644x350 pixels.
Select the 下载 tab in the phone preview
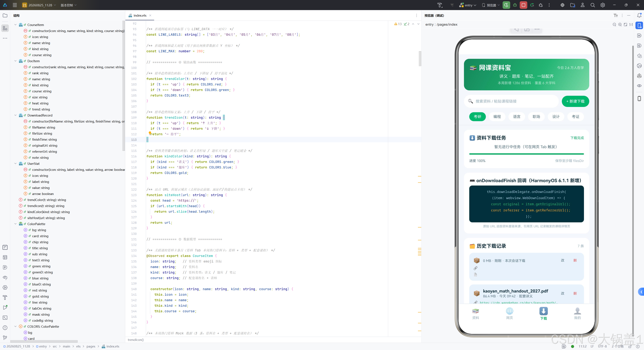pos(544,314)
